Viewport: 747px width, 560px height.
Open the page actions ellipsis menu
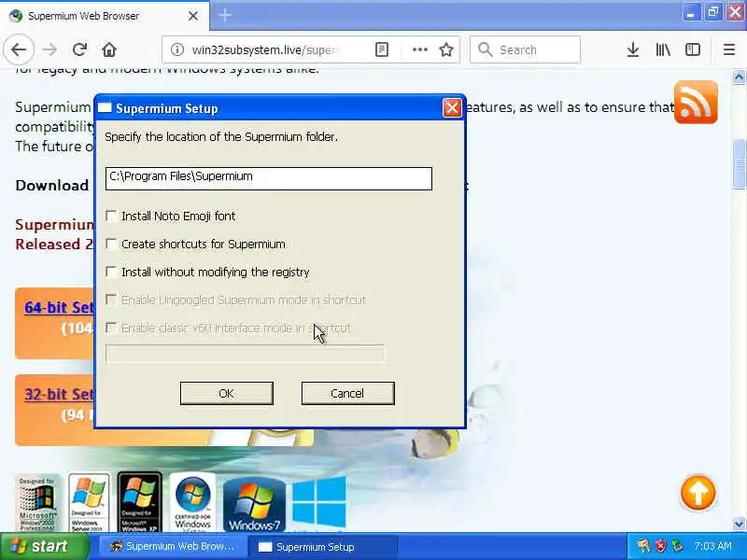click(419, 49)
